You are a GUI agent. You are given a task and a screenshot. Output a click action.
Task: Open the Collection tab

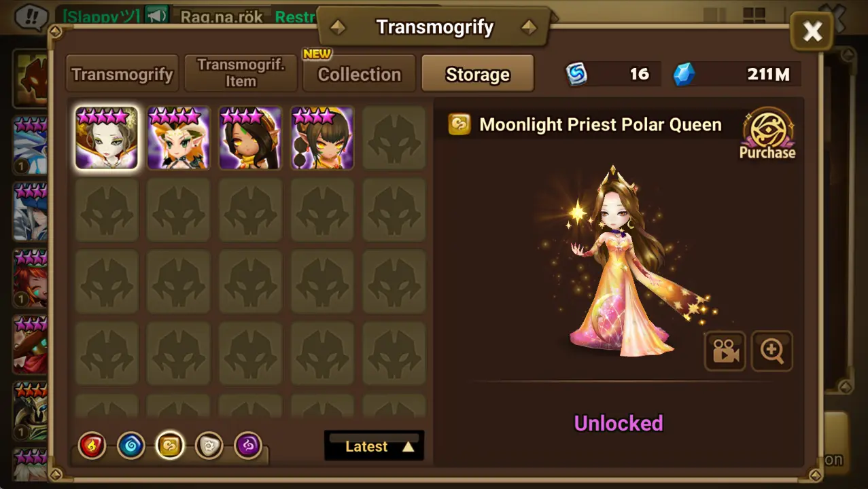click(359, 73)
